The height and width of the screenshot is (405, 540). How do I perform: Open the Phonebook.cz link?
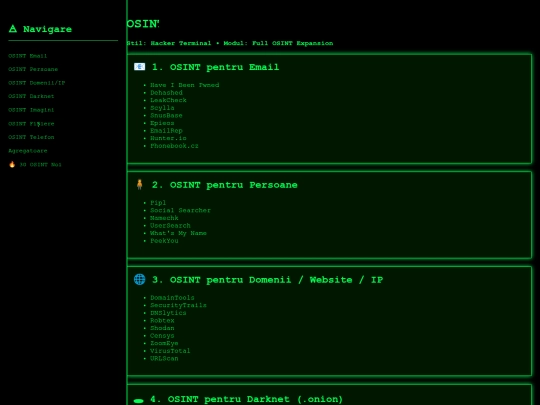pyautogui.click(x=174, y=146)
